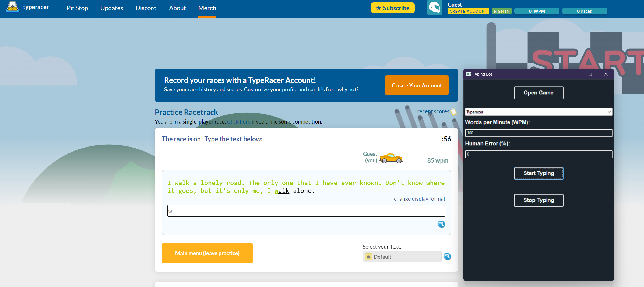
Task: Click Stop Typing in Typing Bot
Action: pos(539,200)
